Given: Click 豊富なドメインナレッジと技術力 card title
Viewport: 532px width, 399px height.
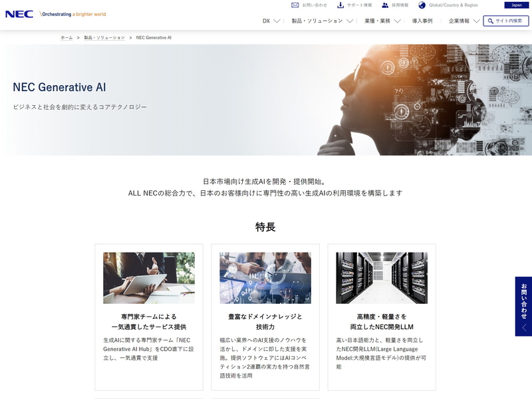Looking at the screenshot, I should 265,322.
